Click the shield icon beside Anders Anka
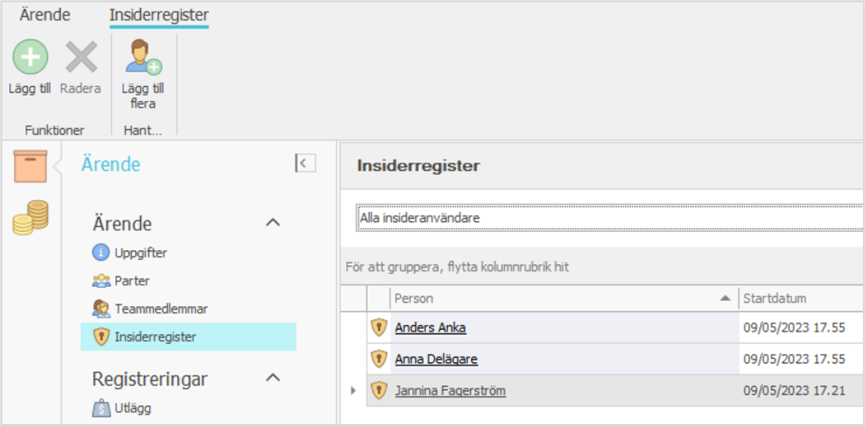865x426 pixels. [379, 327]
